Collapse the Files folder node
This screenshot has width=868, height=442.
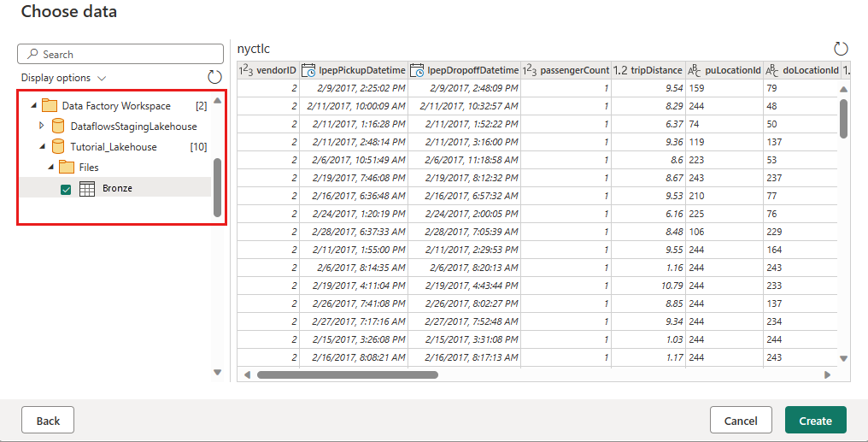pos(51,167)
